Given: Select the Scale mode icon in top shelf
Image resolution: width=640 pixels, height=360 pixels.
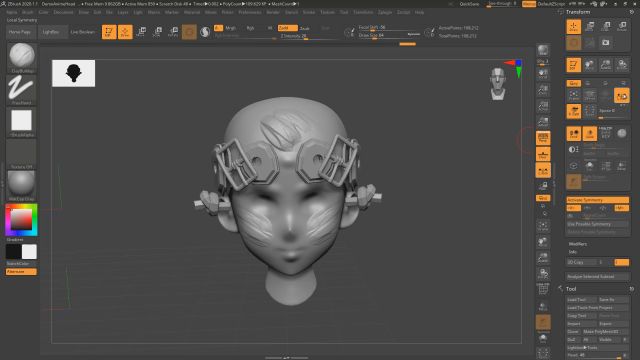Looking at the screenshot, I should click(157, 32).
